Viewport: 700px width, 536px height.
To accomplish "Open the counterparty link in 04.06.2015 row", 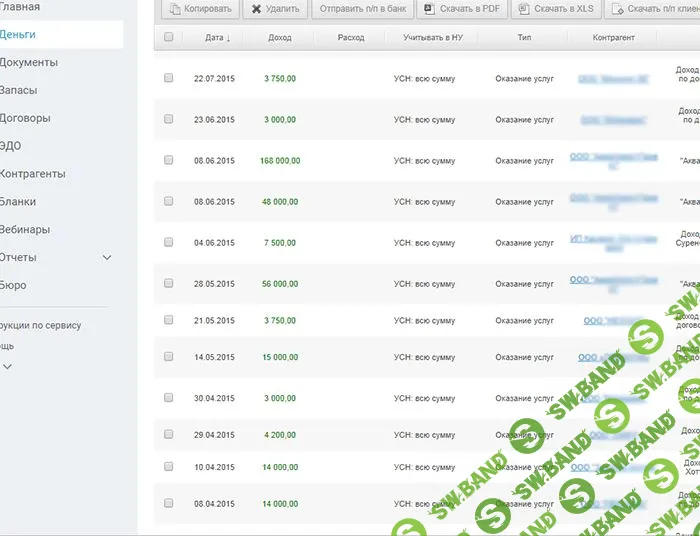I will click(x=613, y=243).
